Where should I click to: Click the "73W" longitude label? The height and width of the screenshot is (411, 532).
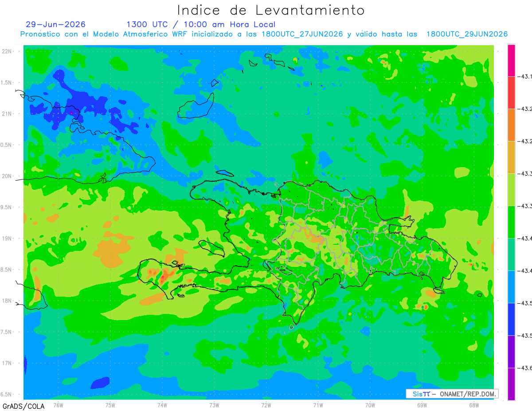[214, 405]
